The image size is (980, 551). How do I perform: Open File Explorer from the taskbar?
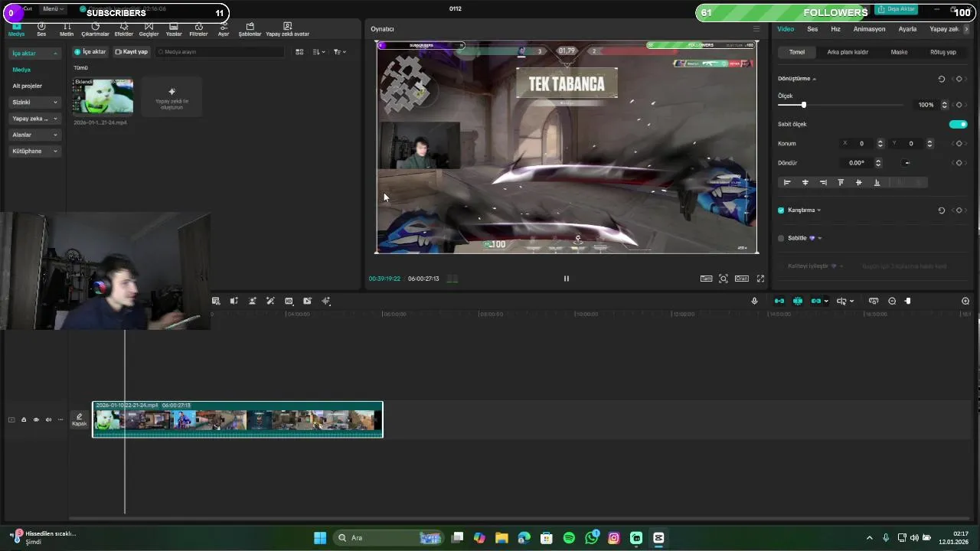click(501, 538)
